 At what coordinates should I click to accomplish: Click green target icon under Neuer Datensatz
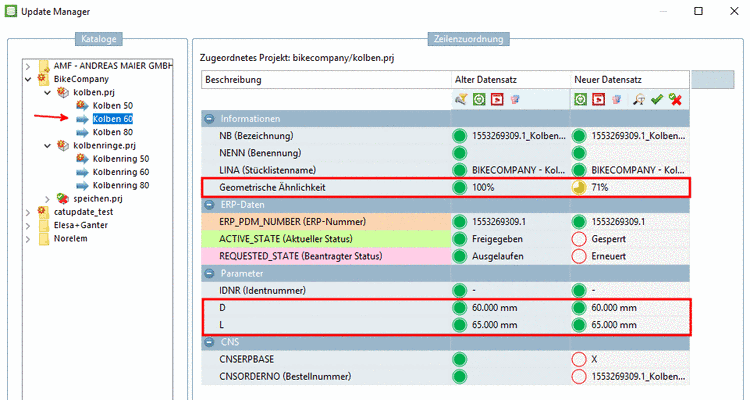click(581, 99)
